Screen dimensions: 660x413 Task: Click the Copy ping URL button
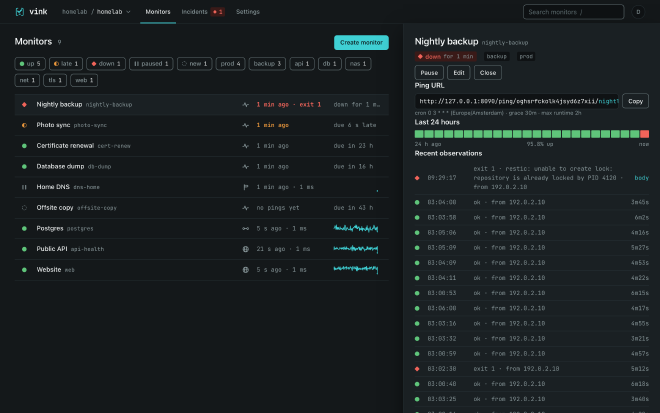635,101
